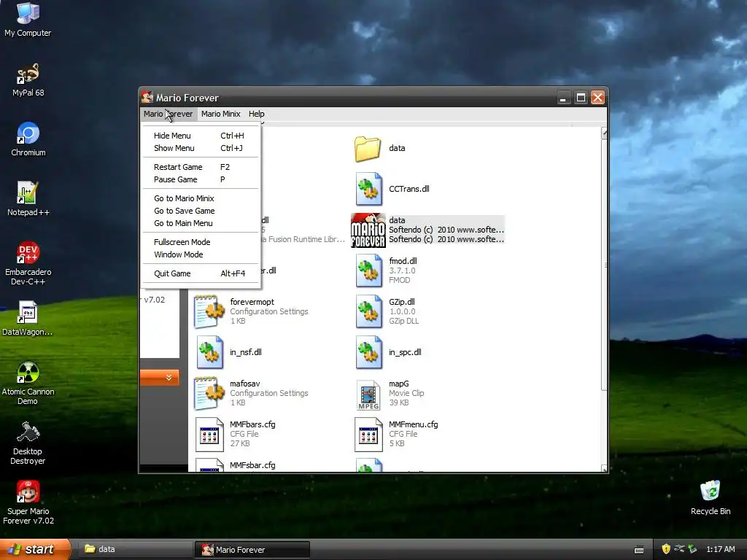Viewport: 747px width, 560px height.
Task: Click the on-screen keyboard tray icon
Action: [639, 550]
